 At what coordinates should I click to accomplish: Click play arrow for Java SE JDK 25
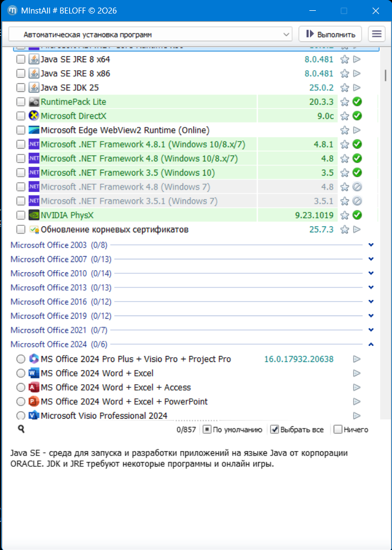pyautogui.click(x=357, y=88)
